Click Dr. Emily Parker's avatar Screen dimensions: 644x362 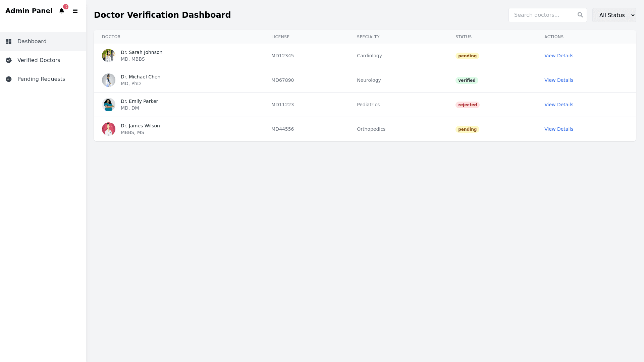pos(109,105)
